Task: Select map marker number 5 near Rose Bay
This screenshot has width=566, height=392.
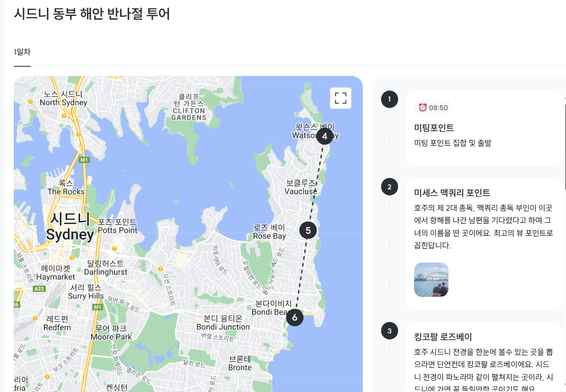Action: pos(308,231)
